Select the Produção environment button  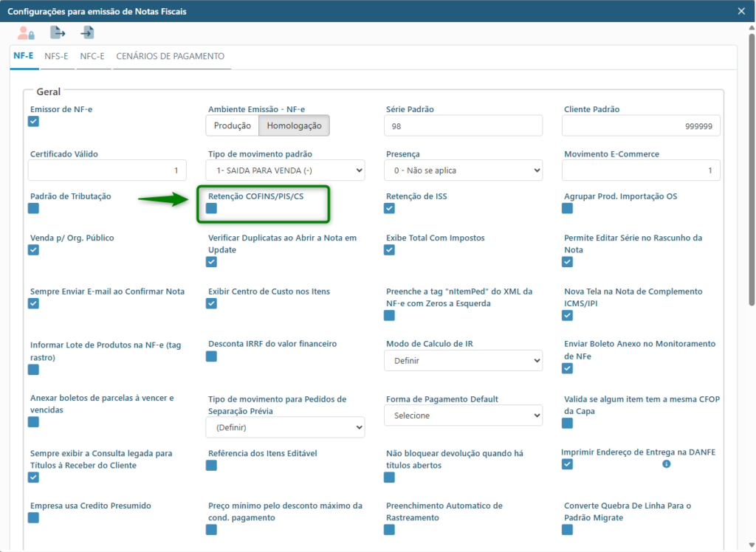232,126
